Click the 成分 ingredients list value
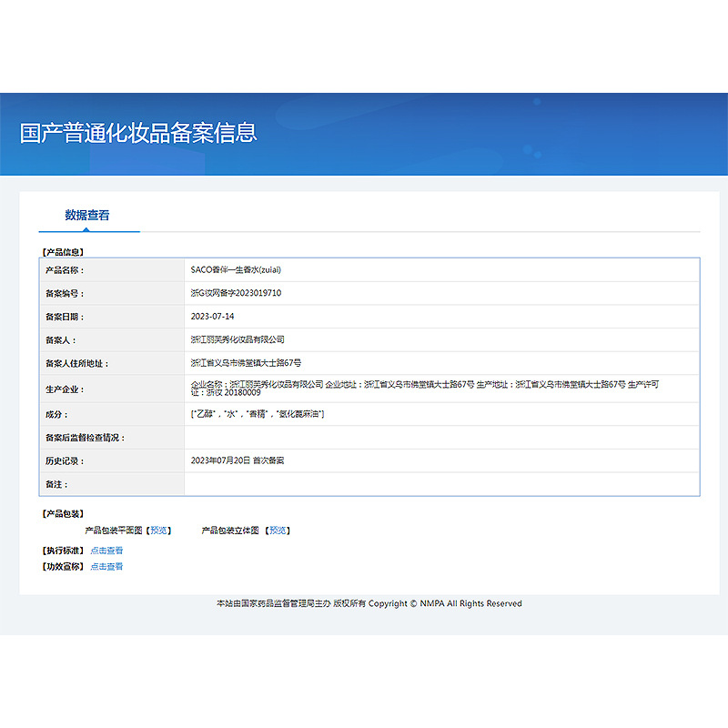This screenshot has height=728, width=728. click(x=258, y=414)
